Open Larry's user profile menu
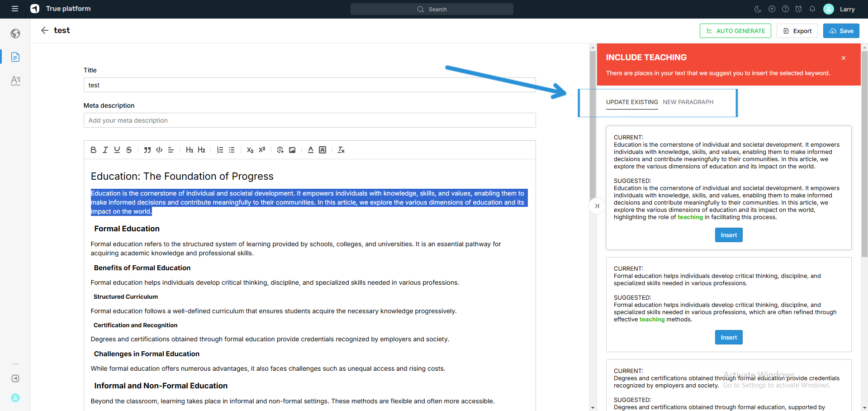Image resolution: width=868 pixels, height=411 pixels. [x=840, y=9]
